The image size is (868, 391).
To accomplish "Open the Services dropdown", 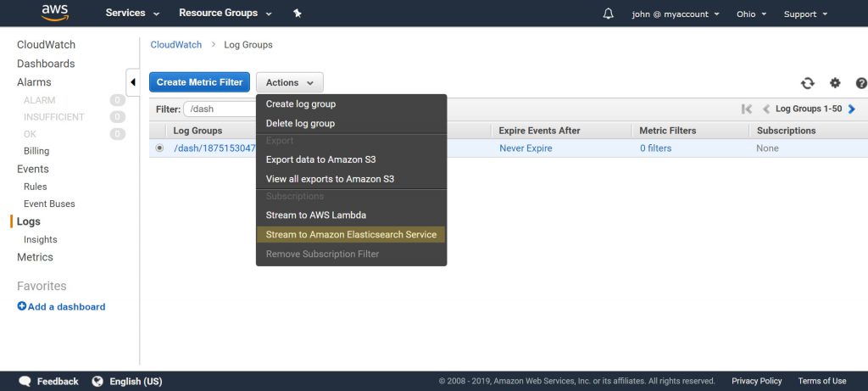I will 133,13.
